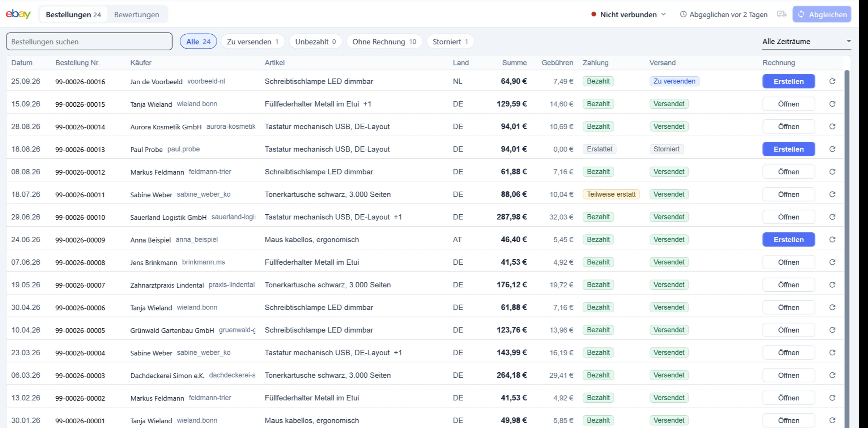Switch to the Bewertungen tab
The width and height of the screenshot is (868, 428).
point(137,14)
